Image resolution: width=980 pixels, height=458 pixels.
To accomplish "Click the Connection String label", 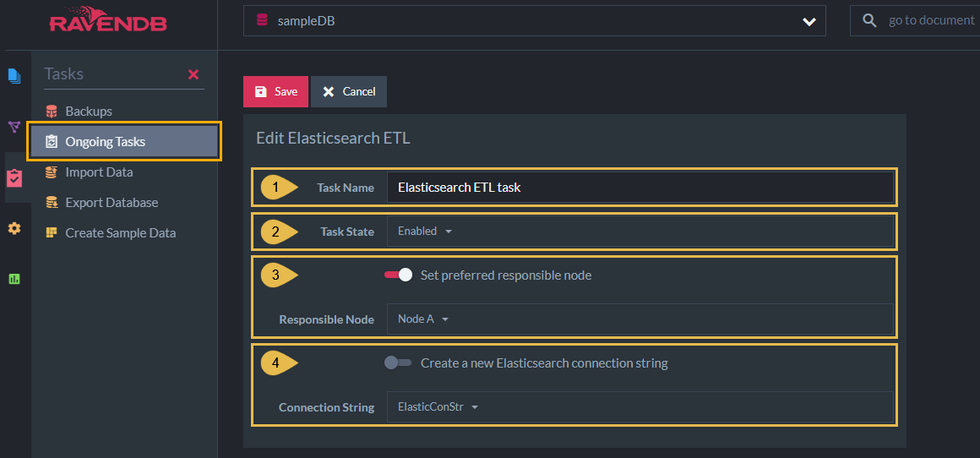I will click(327, 407).
